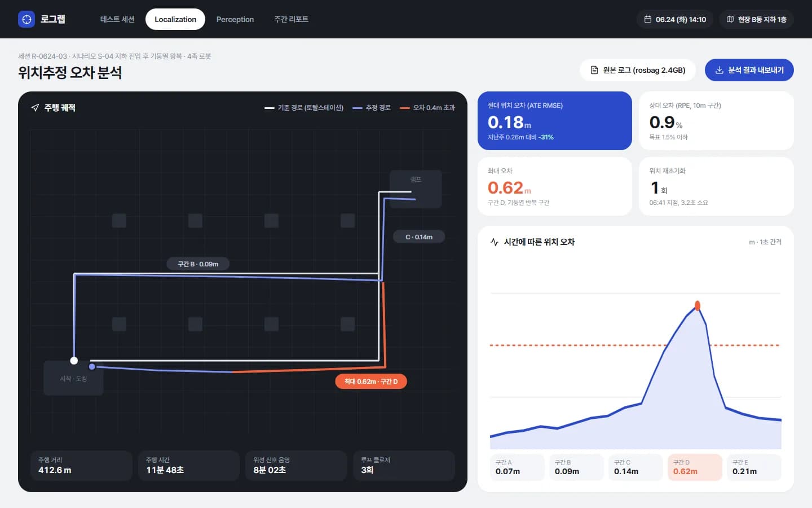Screen dimensions: 812x508
Task: Click the 상대 오차 0.9% card
Action: tap(716, 121)
